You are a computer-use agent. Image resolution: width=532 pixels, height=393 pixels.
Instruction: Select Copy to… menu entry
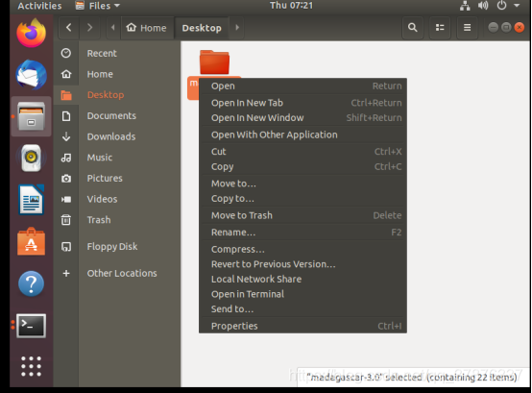303,199
